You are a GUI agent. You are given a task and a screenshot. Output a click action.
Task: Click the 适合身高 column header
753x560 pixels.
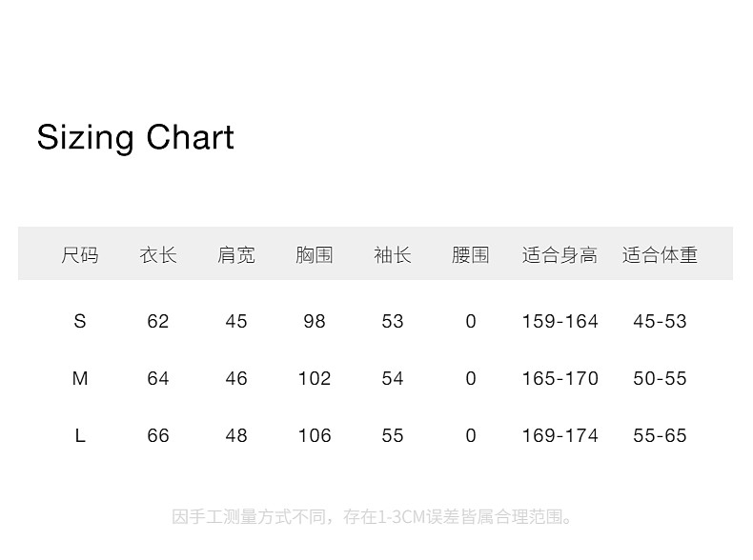click(x=560, y=255)
